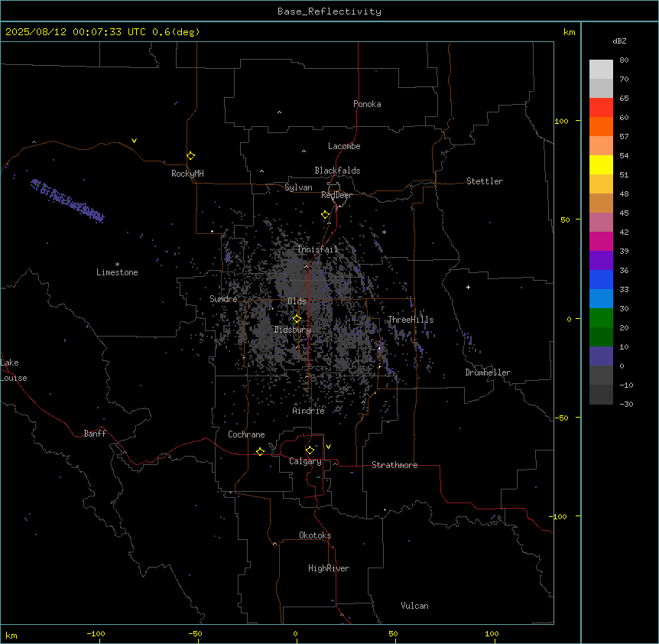Viewport: 659px width, 644px height.
Task: Click the asterisk marker above Limestone label
Action: (x=117, y=265)
